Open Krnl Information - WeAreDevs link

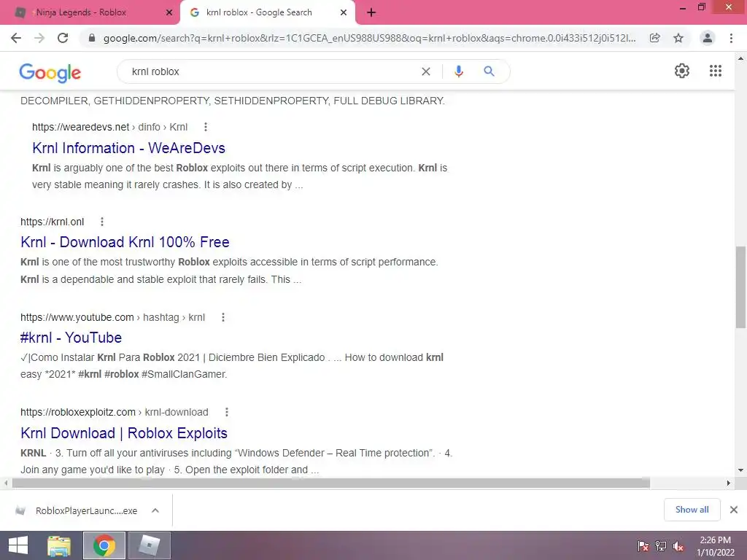point(128,148)
